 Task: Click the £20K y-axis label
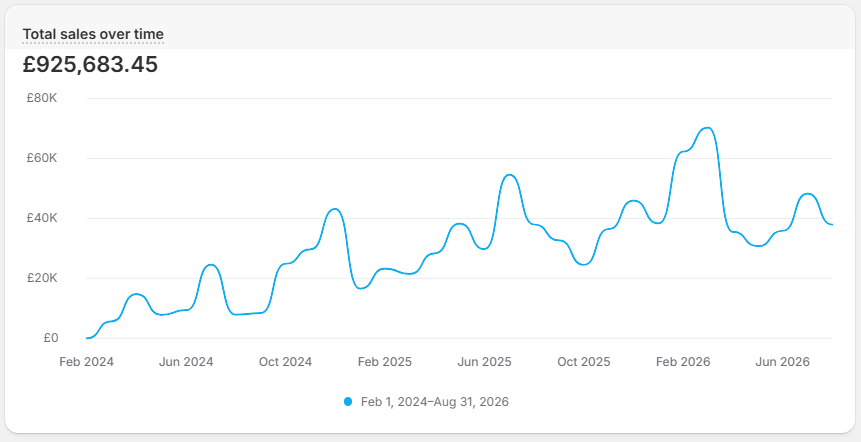[42, 278]
